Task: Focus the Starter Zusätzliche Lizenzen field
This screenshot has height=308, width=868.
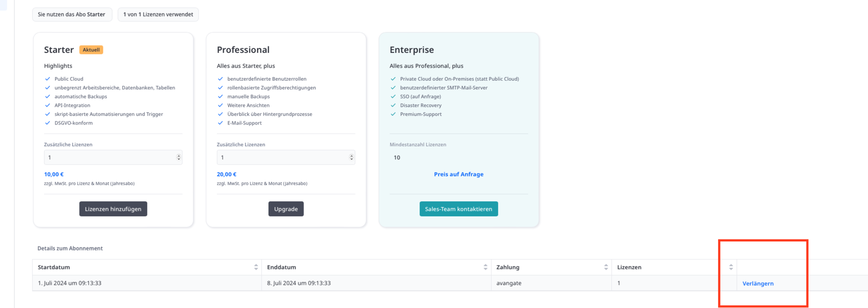Action: click(x=113, y=157)
